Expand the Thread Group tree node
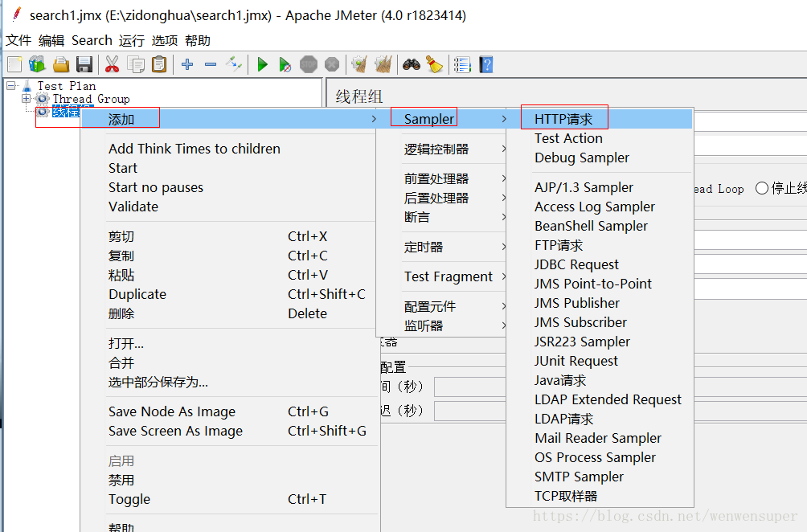Screen dimensions: 807x532 pos(26,98)
